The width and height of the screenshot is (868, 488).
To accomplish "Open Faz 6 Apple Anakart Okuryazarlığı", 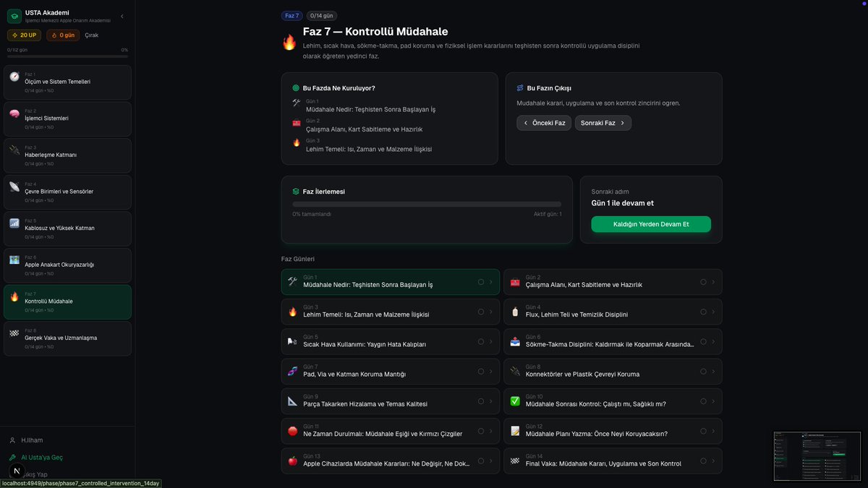I will pyautogui.click(x=67, y=265).
